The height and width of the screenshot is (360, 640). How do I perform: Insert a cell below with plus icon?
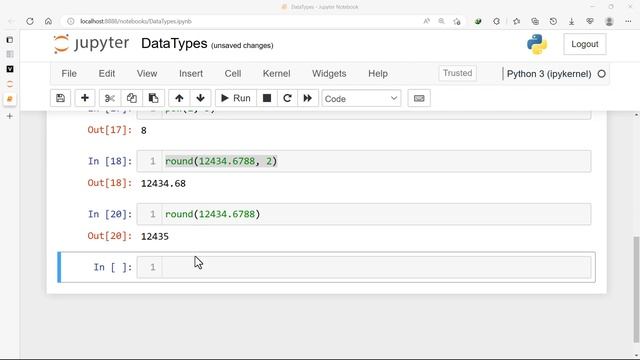[x=84, y=98]
